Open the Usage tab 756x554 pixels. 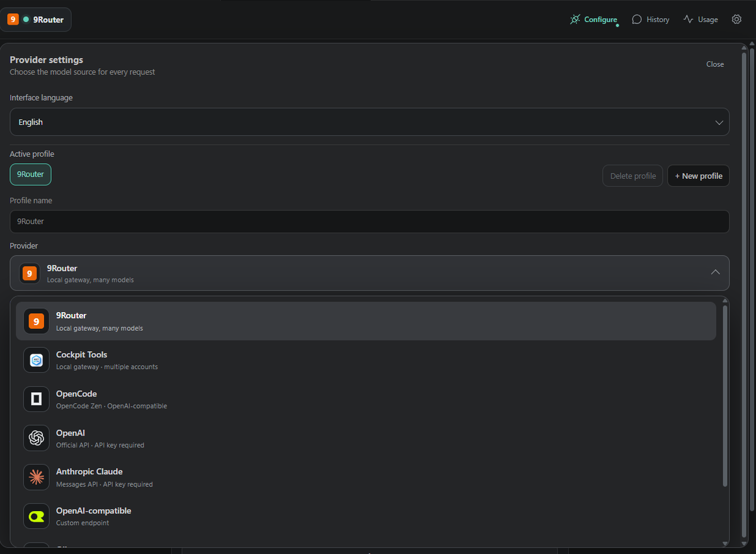tap(701, 20)
